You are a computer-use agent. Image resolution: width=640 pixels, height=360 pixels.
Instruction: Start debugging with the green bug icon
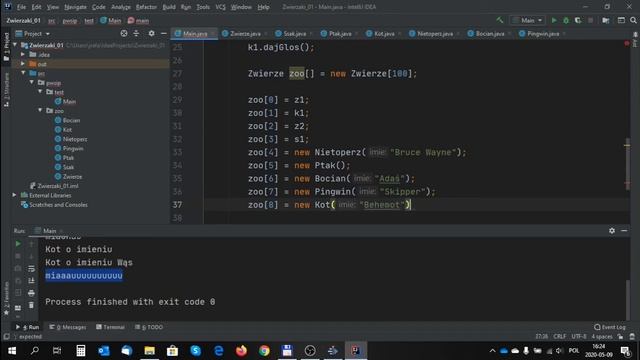tap(566, 20)
